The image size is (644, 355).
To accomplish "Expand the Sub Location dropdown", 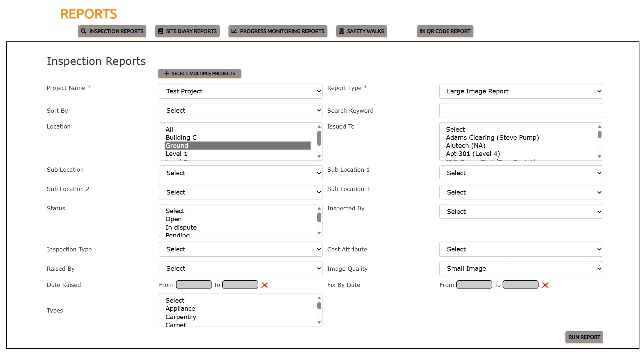I will pyautogui.click(x=241, y=173).
